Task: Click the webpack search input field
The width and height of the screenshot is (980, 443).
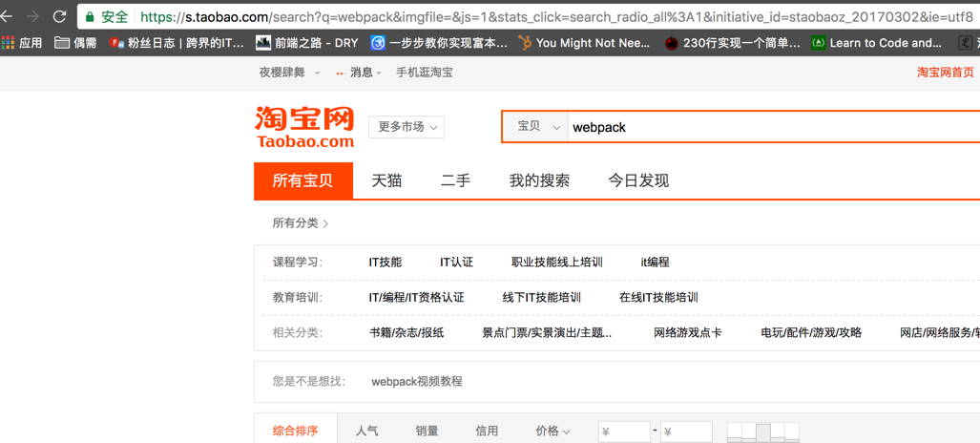Action: pyautogui.click(x=774, y=128)
